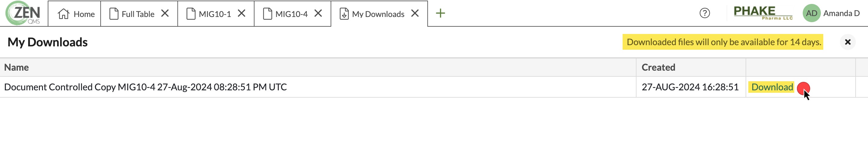This screenshot has width=868, height=154.
Task: Dismiss the 14 days availability notice
Action: point(847,42)
